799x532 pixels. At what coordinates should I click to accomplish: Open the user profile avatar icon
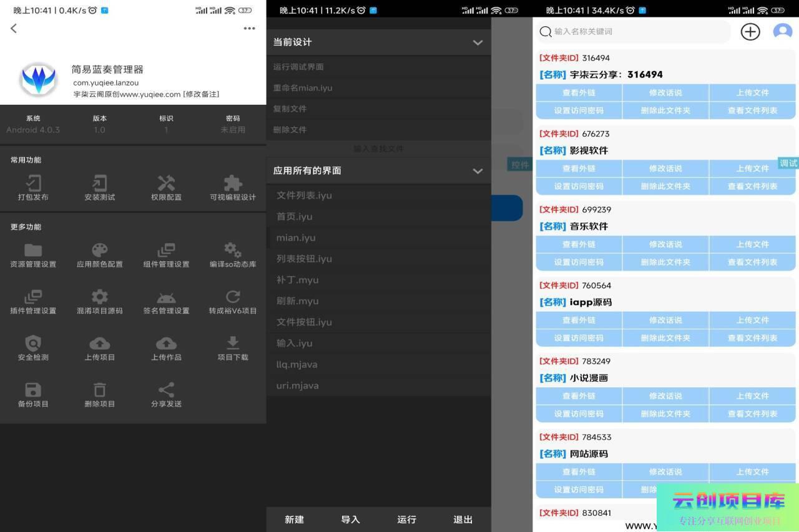782,31
